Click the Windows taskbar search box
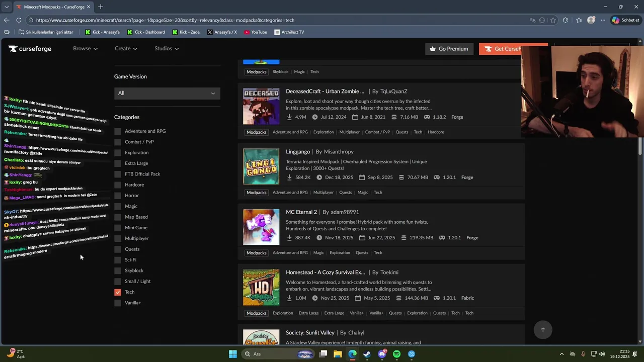This screenshot has height=362, width=644. [x=278, y=354]
